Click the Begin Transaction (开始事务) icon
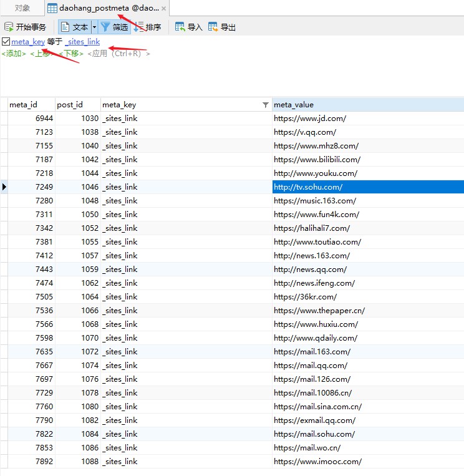The image size is (464, 476). (9, 27)
